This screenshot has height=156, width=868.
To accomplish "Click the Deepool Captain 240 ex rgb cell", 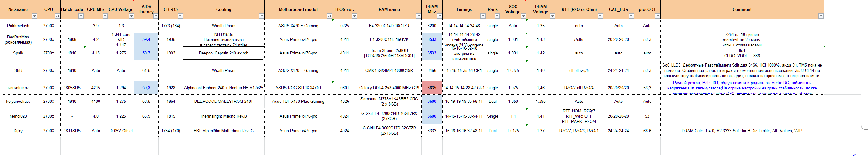I will [223, 53].
